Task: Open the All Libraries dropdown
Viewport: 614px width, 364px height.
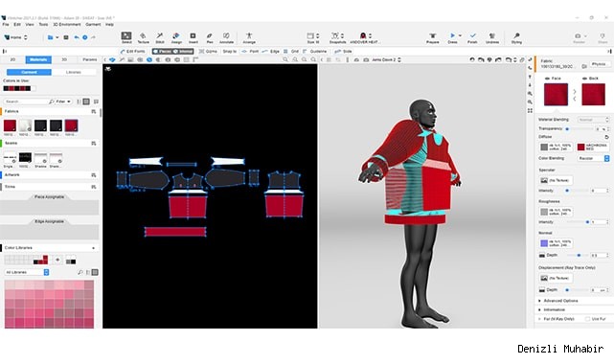Action: 27,272
